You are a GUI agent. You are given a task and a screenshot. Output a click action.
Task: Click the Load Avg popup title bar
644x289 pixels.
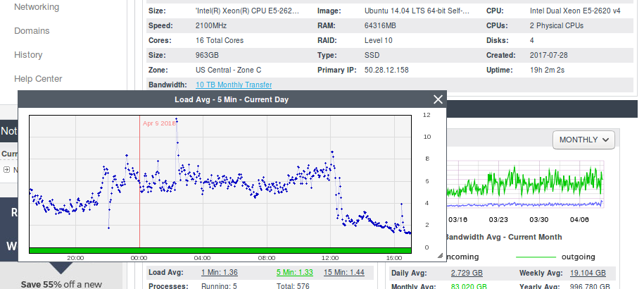pyautogui.click(x=231, y=99)
